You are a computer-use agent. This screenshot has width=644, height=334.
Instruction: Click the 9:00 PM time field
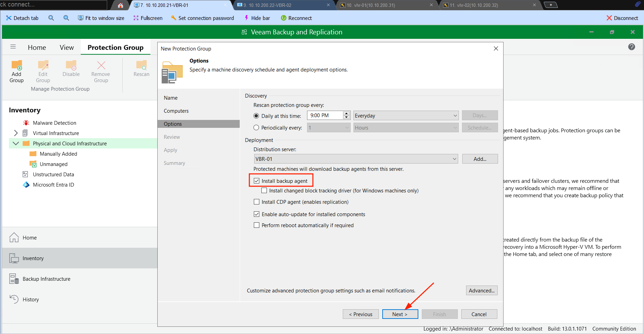(325, 115)
